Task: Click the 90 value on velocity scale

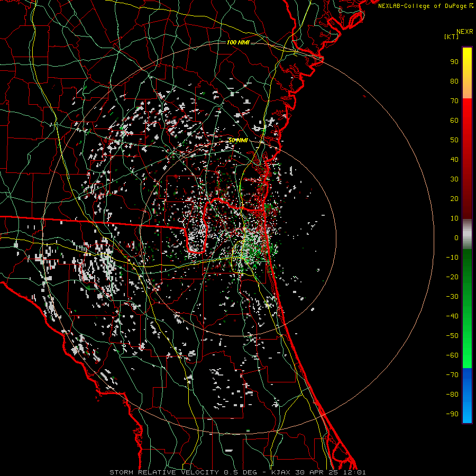Action: 454,62
